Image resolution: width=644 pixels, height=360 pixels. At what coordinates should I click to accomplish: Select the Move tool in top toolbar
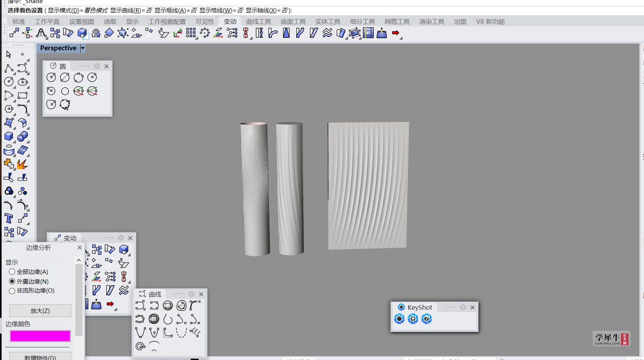(14, 33)
